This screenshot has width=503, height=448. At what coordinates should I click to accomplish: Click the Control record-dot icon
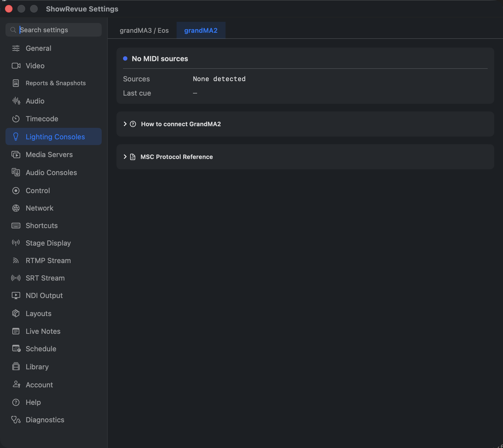coord(16,190)
